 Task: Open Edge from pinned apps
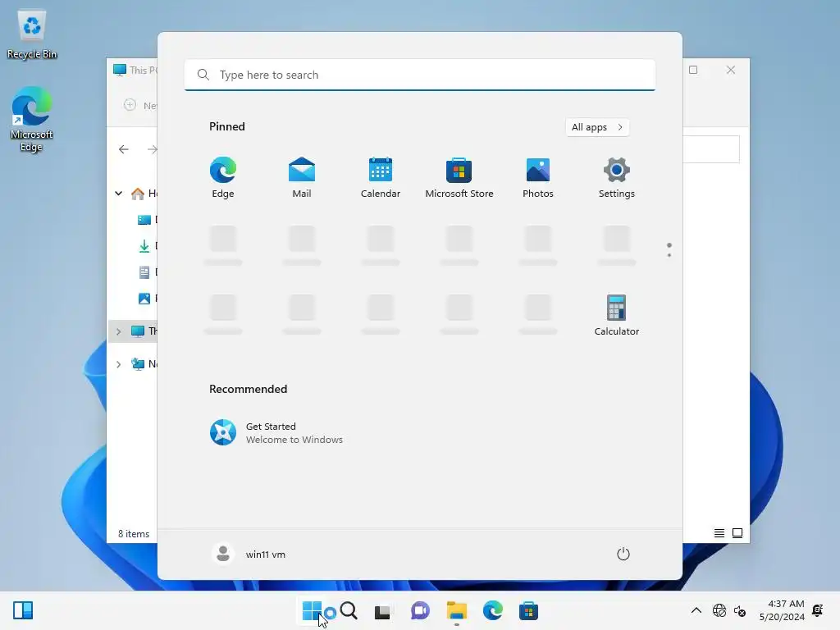(223, 178)
